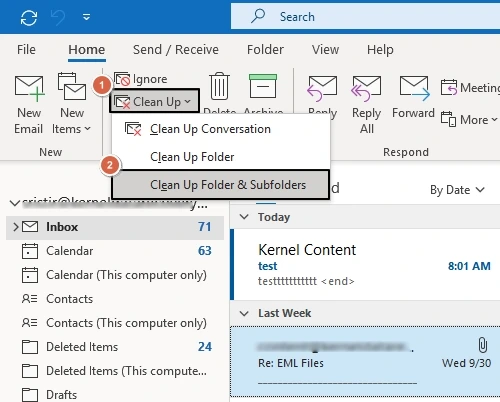Open the New Items dropdown

point(71,104)
